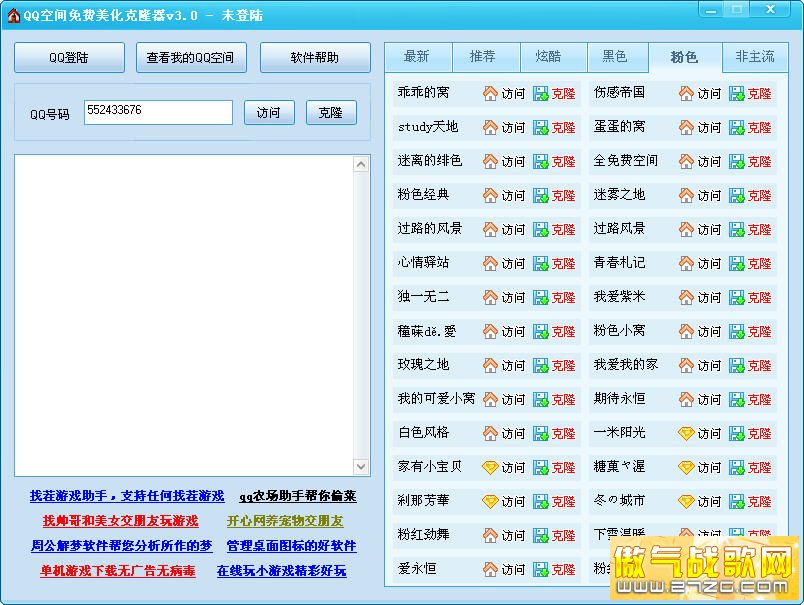804x605 pixels.
Task: Open link 单机游戏下载无广告无病毒
Action: [118, 571]
